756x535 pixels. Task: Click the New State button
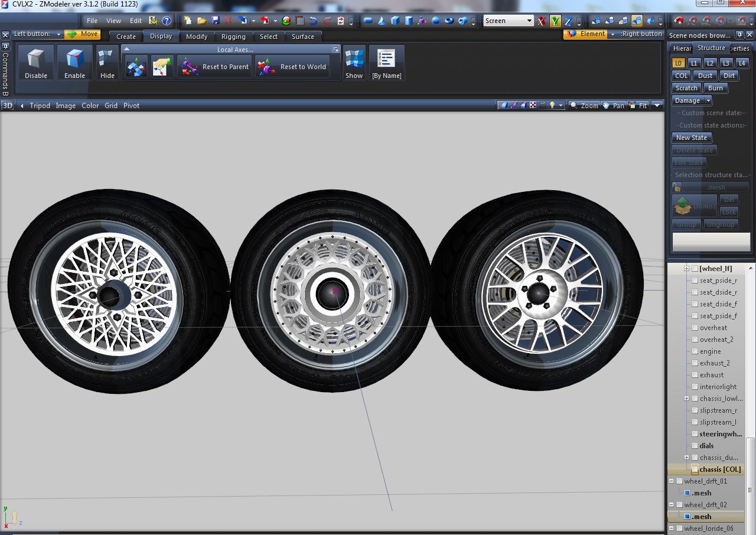point(691,138)
